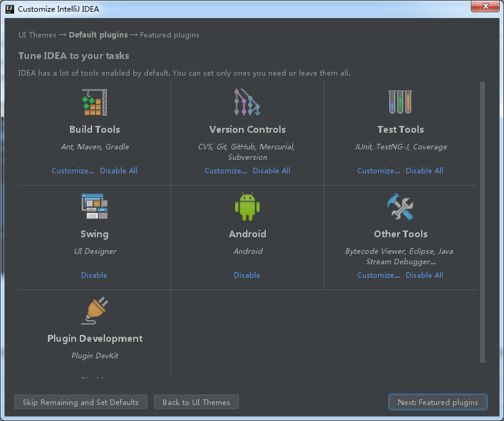Click the 'Tune IDEA to your tasks' title
504x421 pixels.
tap(74, 56)
